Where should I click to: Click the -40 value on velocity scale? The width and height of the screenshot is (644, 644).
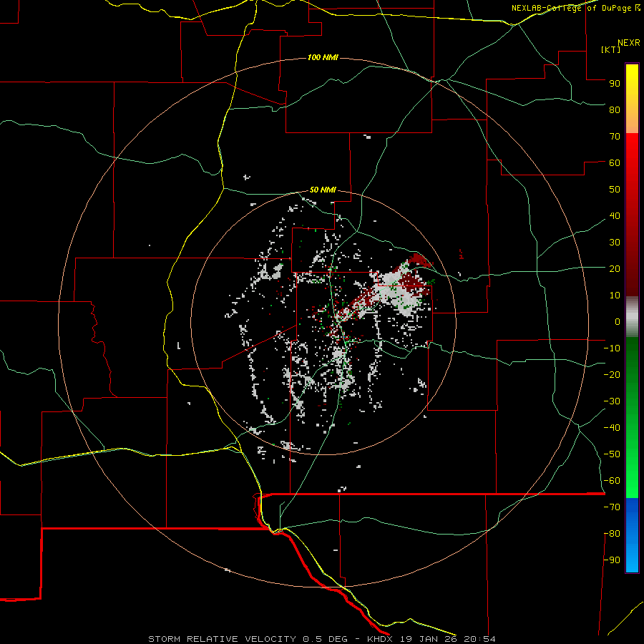click(612, 428)
